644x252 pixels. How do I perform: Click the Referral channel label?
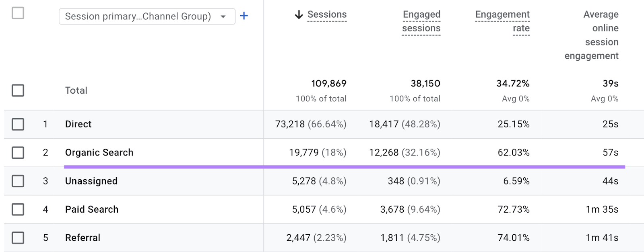tap(83, 238)
